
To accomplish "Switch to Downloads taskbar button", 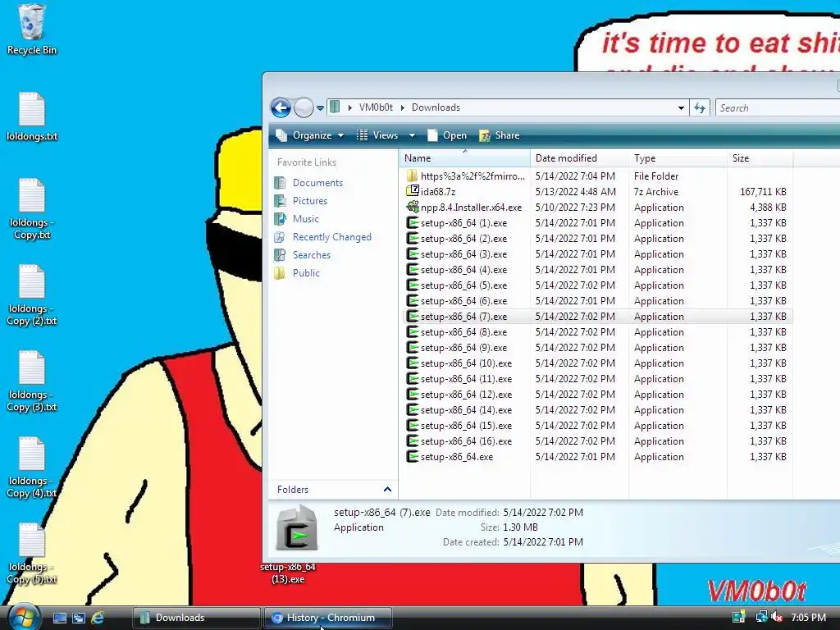I will click(x=196, y=618).
